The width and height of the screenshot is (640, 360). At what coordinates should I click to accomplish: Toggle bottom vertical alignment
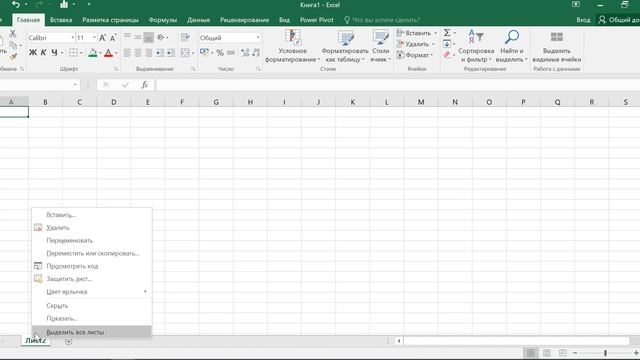[x=149, y=37]
